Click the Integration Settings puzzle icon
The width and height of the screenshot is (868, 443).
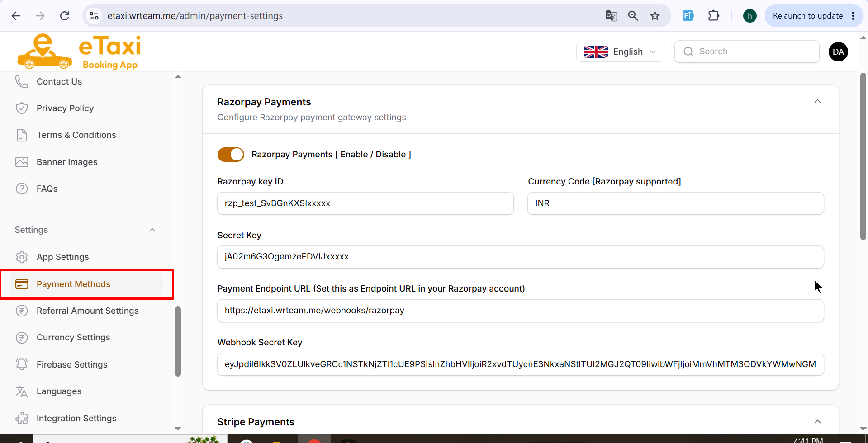[22, 418]
